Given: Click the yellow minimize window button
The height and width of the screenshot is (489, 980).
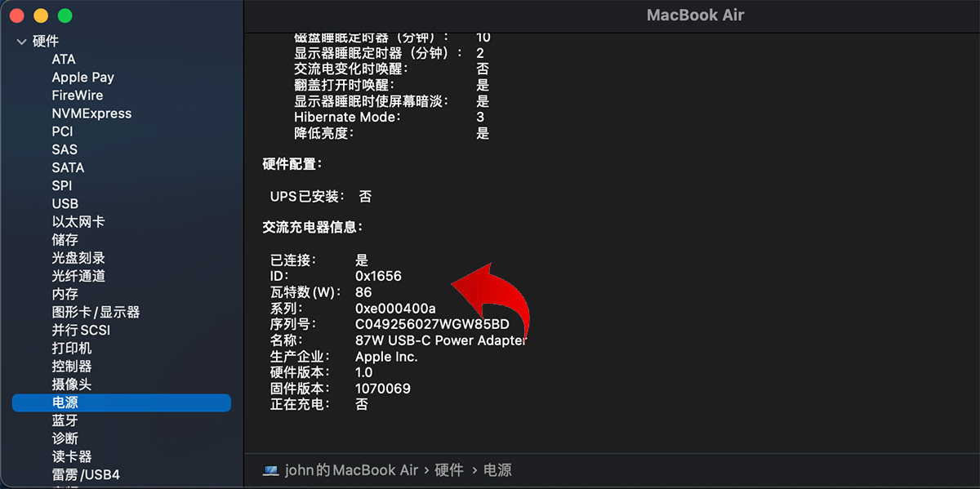Looking at the screenshot, I should (41, 16).
